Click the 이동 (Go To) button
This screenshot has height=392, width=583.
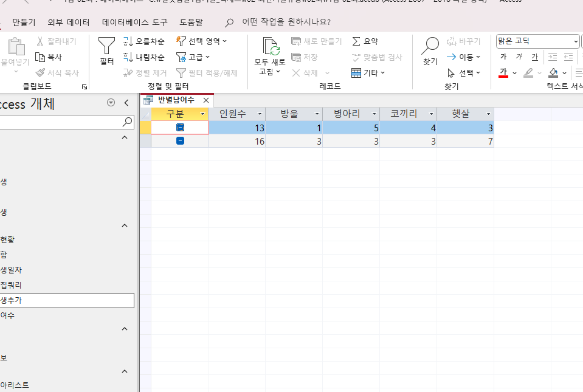[463, 57]
